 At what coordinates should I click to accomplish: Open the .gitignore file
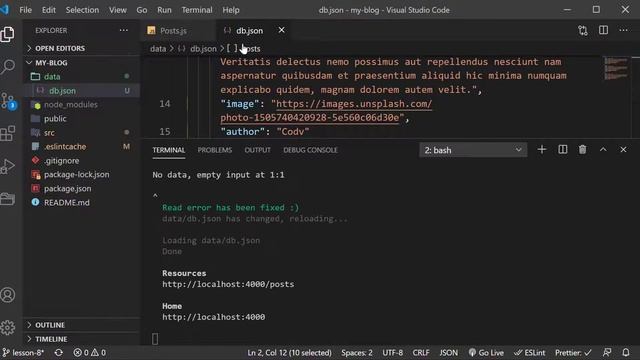pyautogui.click(x=62, y=160)
